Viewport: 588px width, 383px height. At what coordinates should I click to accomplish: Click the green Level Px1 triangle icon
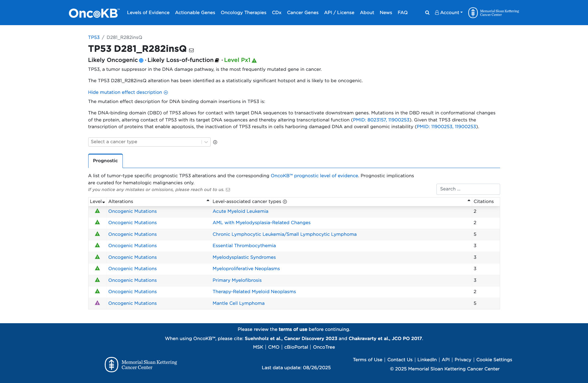pyautogui.click(x=254, y=60)
